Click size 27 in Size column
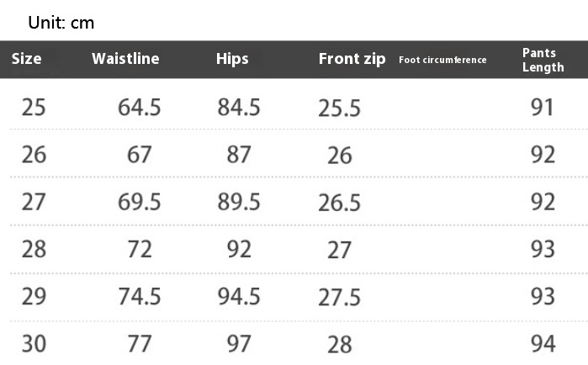588x365 pixels. tap(34, 202)
